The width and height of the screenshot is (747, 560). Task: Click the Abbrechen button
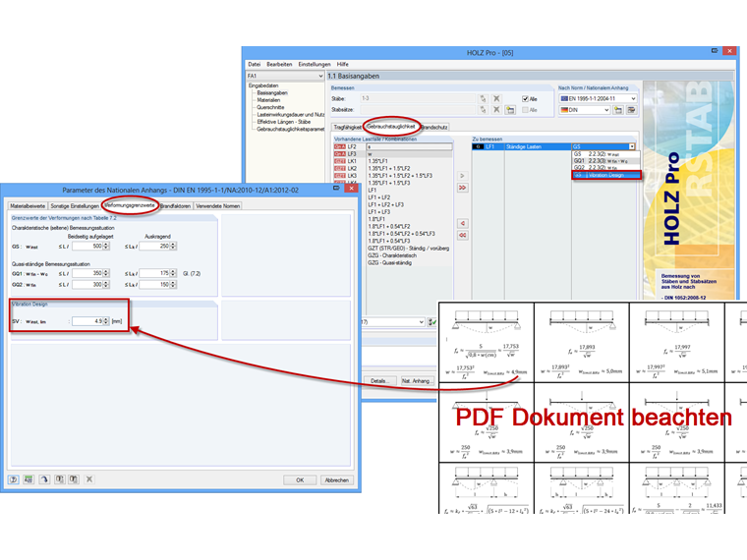point(337,480)
